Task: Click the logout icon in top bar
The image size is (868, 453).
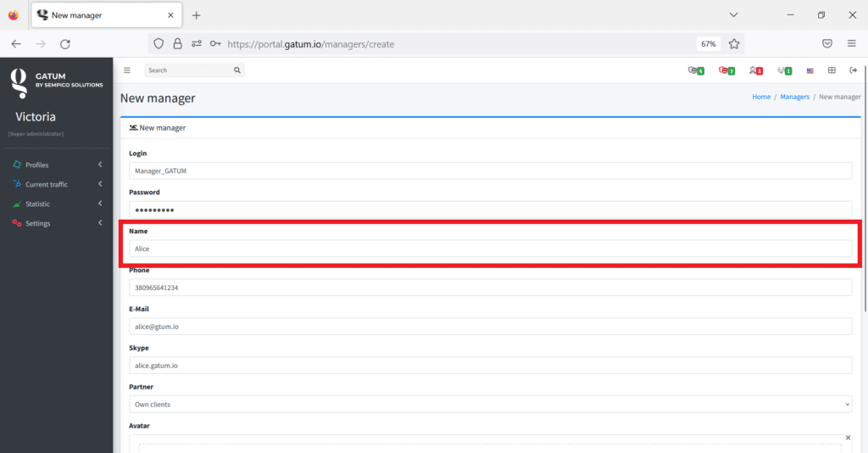Action: (853, 70)
